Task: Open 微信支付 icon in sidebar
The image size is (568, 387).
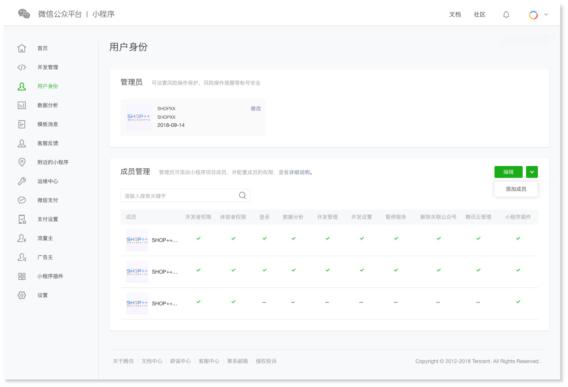Action: [x=22, y=200]
